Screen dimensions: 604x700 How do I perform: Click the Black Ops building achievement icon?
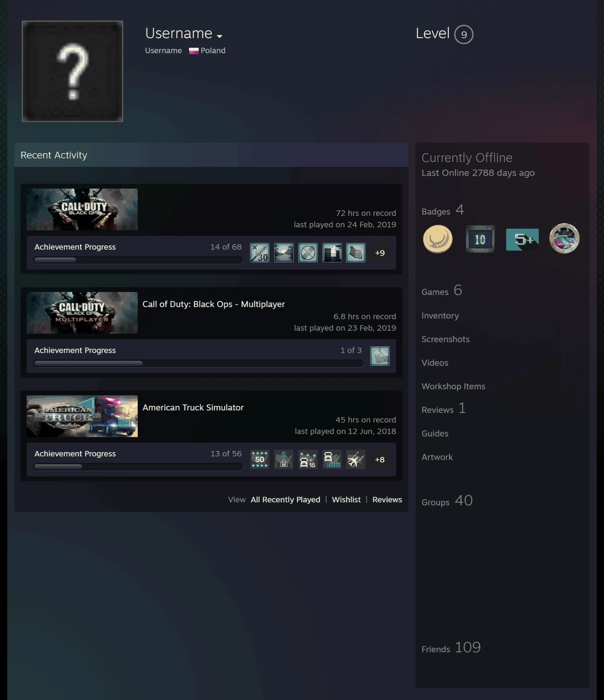coord(332,253)
